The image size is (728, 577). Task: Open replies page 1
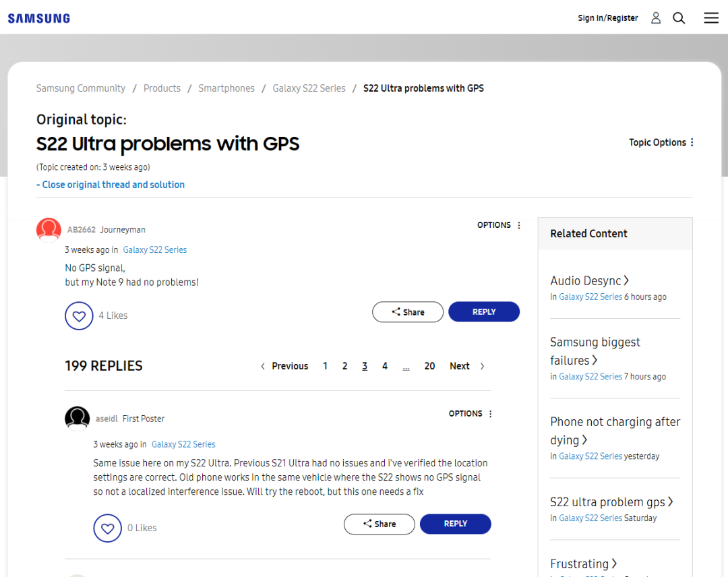click(x=325, y=366)
